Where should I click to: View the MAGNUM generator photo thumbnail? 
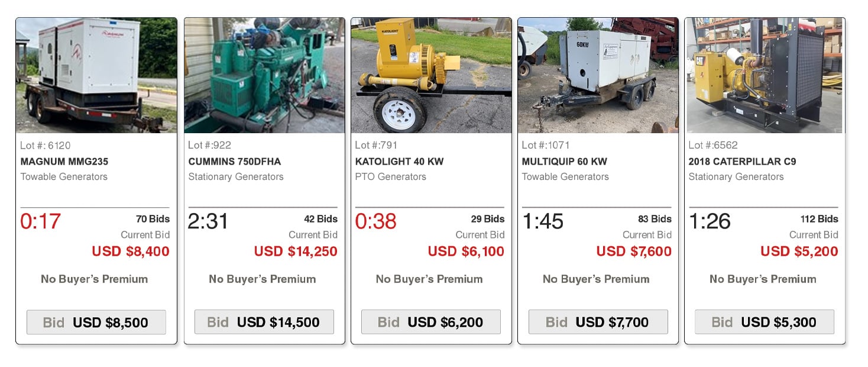pyautogui.click(x=96, y=75)
